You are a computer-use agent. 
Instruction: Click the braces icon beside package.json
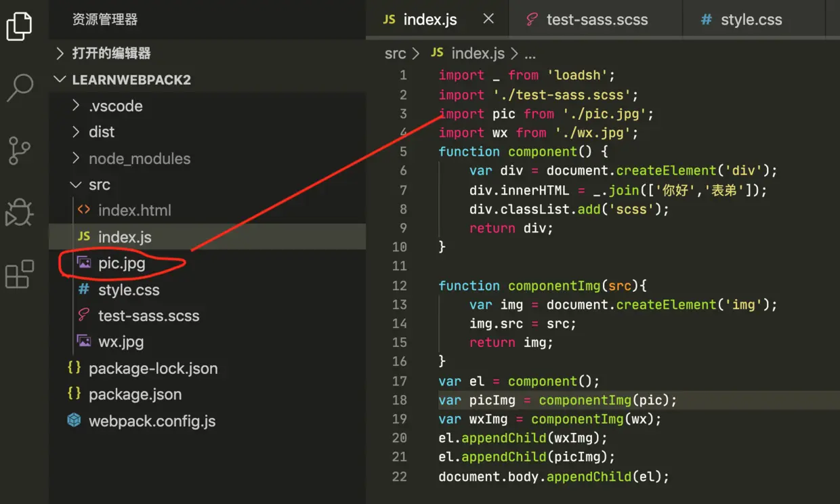click(x=75, y=394)
